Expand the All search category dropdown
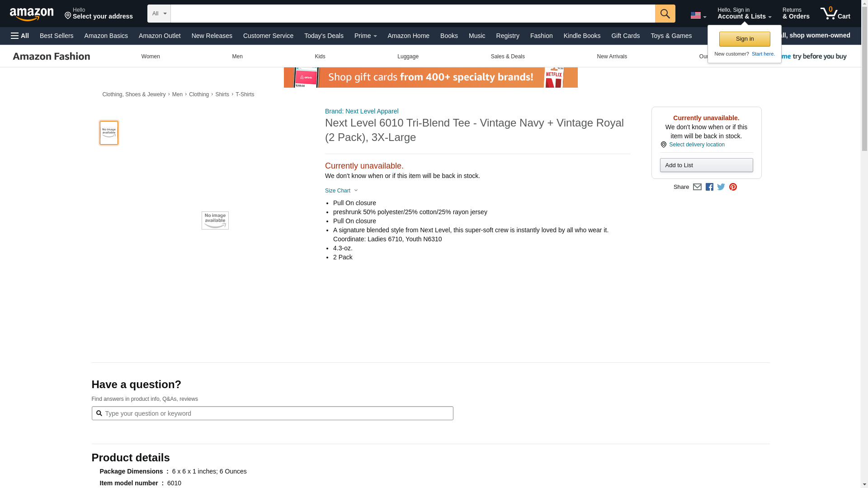Image resolution: width=868 pixels, height=488 pixels. pos(159,14)
